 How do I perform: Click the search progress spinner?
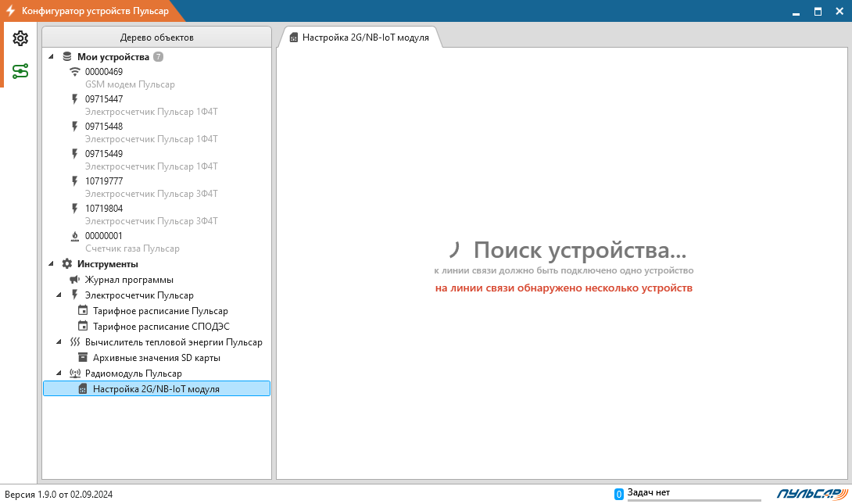tap(454, 249)
